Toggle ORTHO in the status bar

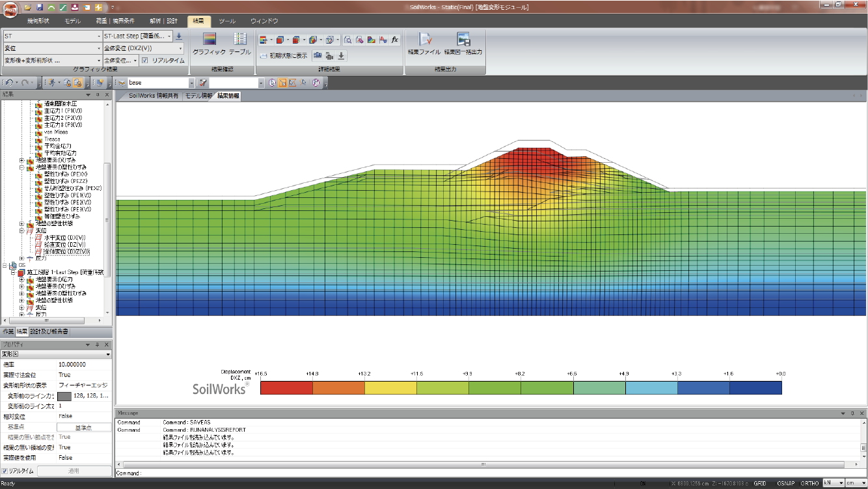(x=809, y=484)
